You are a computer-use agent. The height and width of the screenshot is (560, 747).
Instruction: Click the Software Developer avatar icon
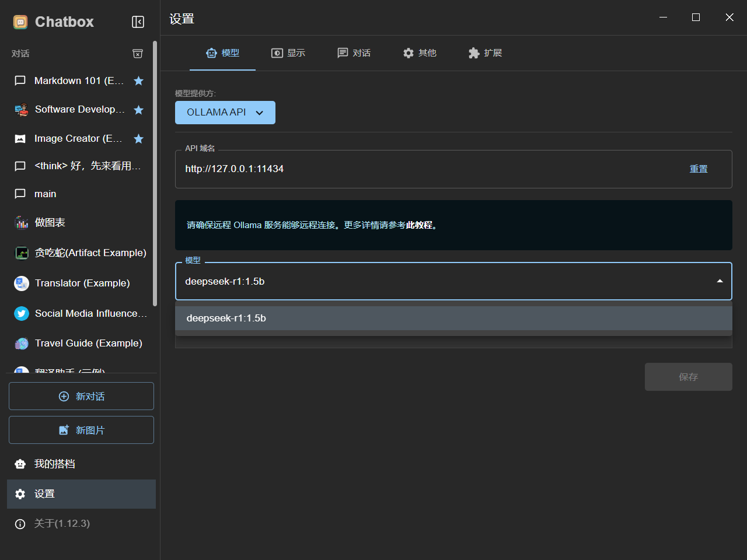pos(22,110)
